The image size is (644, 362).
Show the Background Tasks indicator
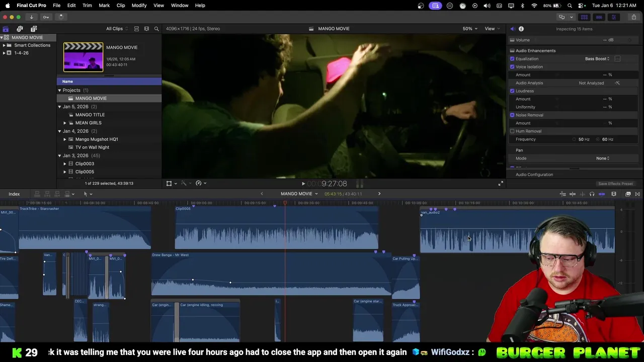pos(61,17)
